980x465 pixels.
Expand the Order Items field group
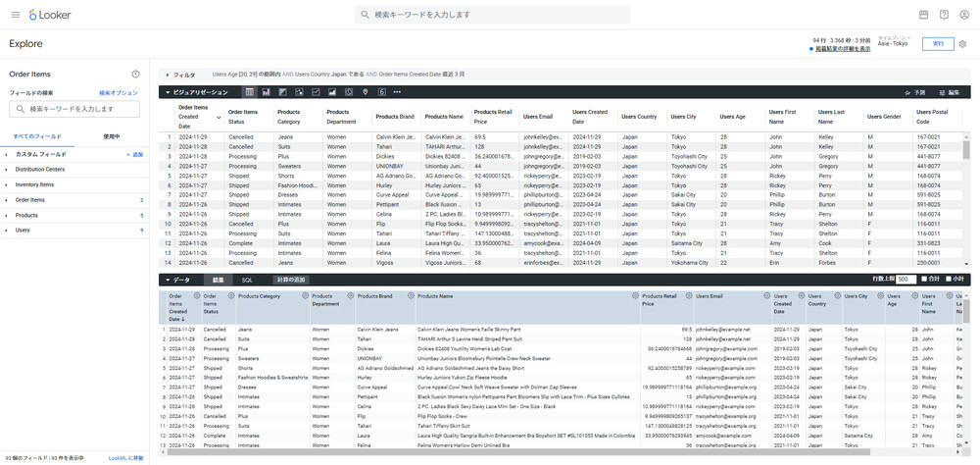[x=29, y=199]
